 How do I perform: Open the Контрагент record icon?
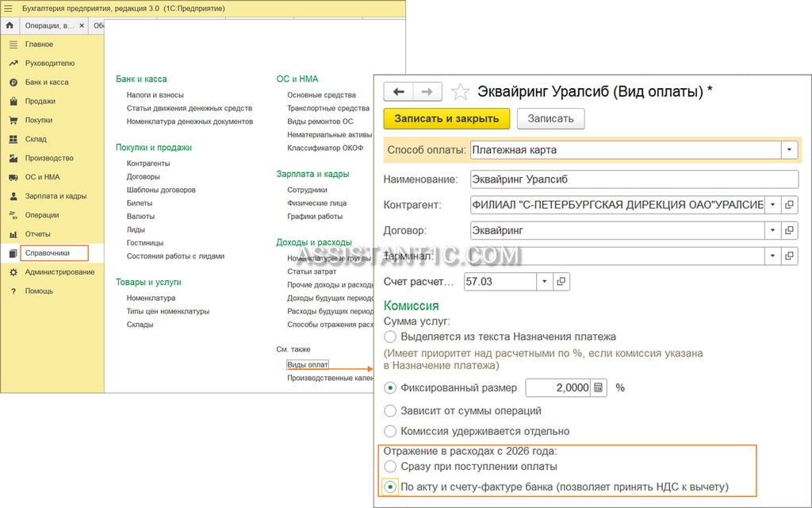click(x=789, y=205)
